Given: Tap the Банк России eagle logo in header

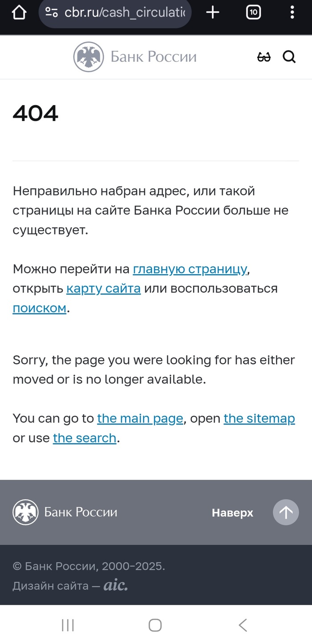Looking at the screenshot, I should [88, 57].
